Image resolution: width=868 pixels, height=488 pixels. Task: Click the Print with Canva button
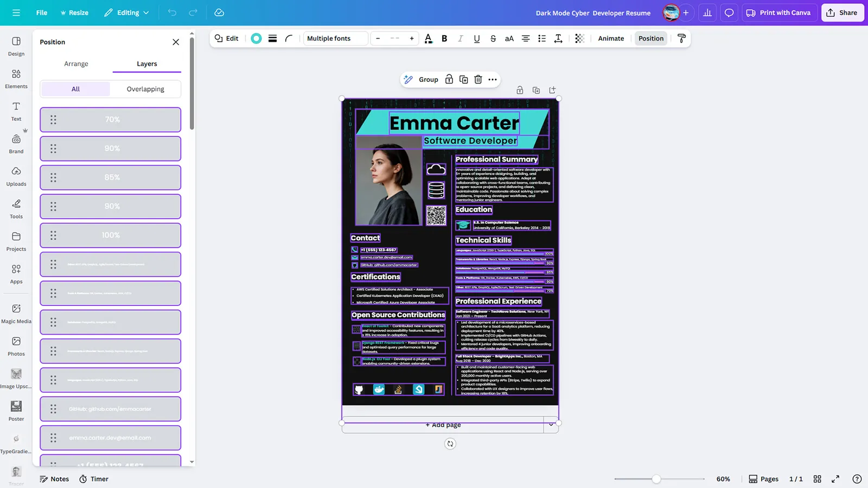pos(778,12)
